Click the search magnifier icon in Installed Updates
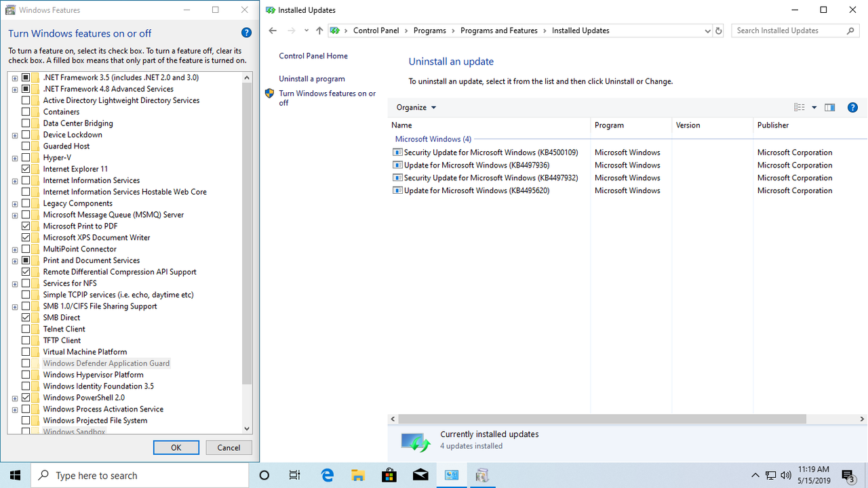This screenshot has height=488, width=868. coord(851,30)
